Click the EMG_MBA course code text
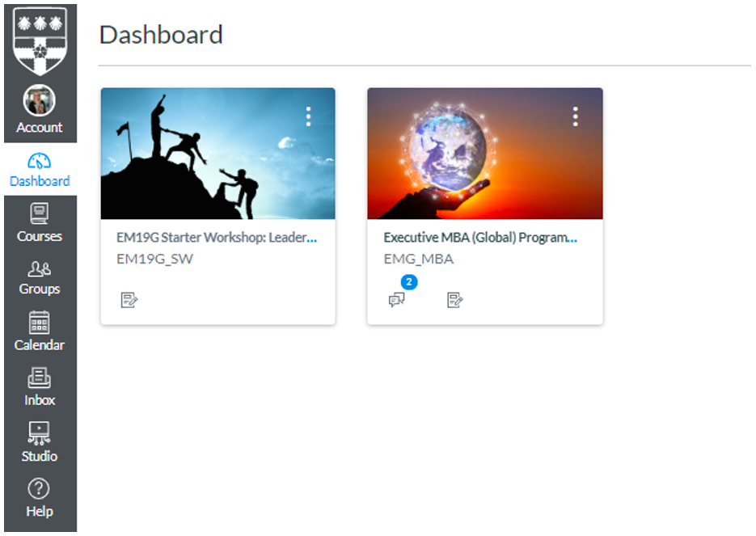 pyautogui.click(x=418, y=259)
